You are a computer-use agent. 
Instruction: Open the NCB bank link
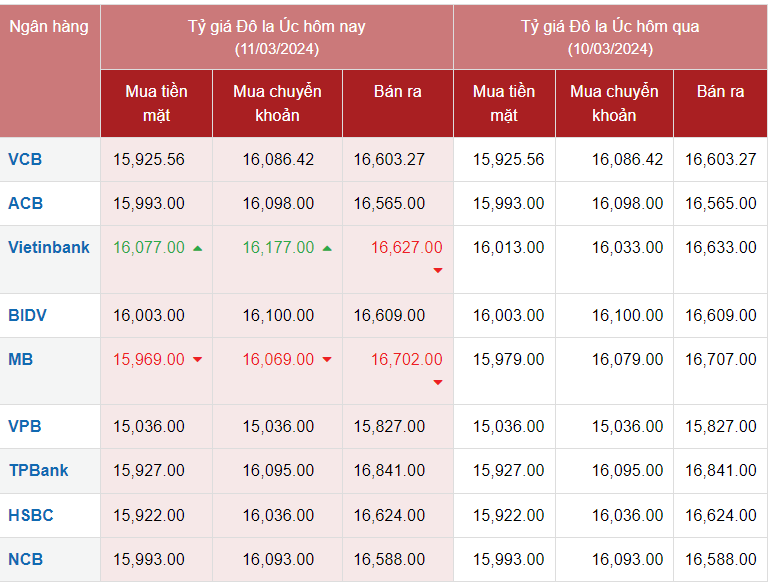pyautogui.click(x=25, y=559)
